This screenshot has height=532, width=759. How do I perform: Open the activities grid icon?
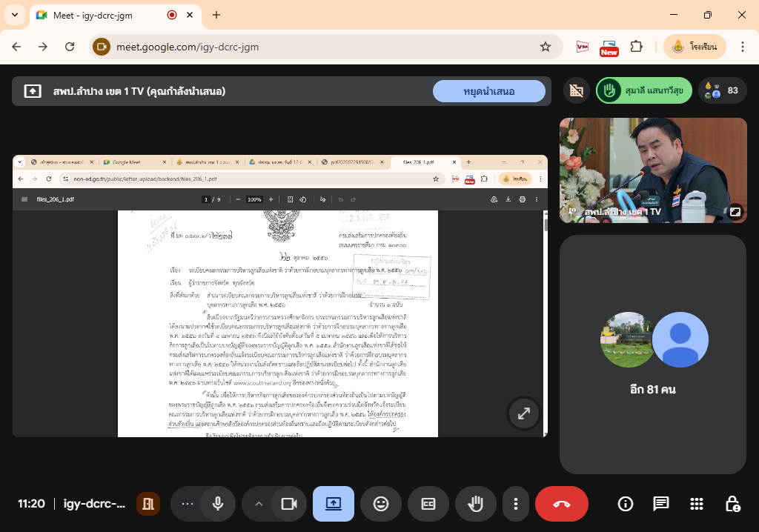[x=696, y=504]
